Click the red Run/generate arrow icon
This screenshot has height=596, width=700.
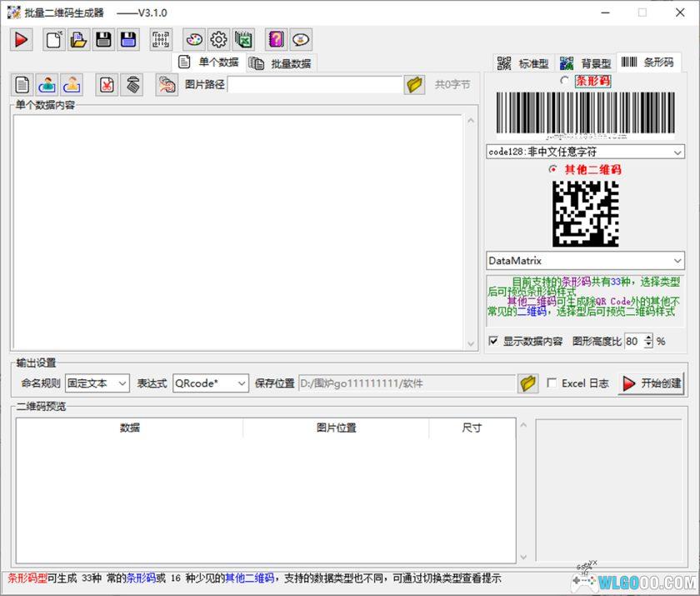21,39
